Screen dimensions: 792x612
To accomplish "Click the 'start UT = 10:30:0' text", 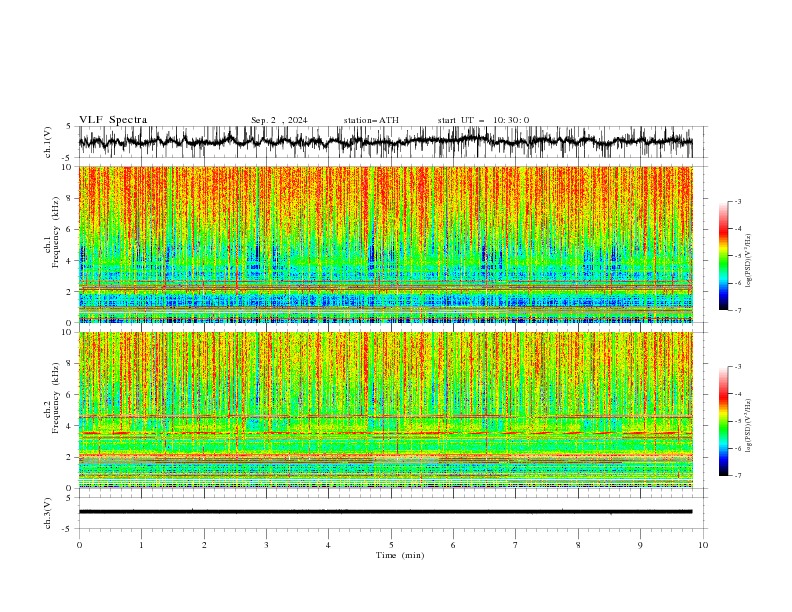I will coord(483,120).
